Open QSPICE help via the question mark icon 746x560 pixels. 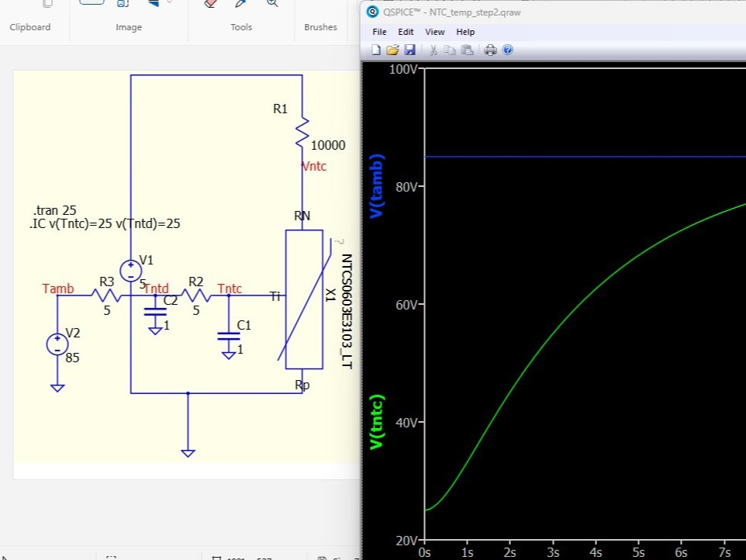(508, 50)
